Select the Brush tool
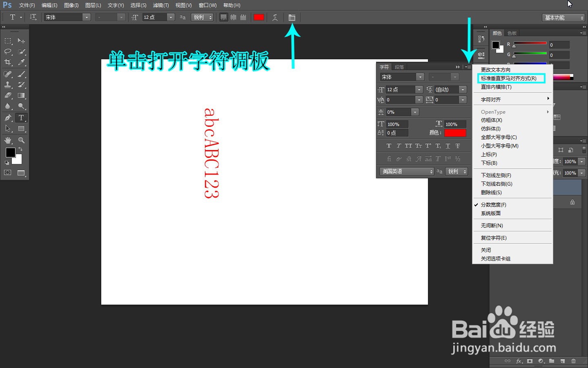The width and height of the screenshot is (588, 368). pos(21,74)
